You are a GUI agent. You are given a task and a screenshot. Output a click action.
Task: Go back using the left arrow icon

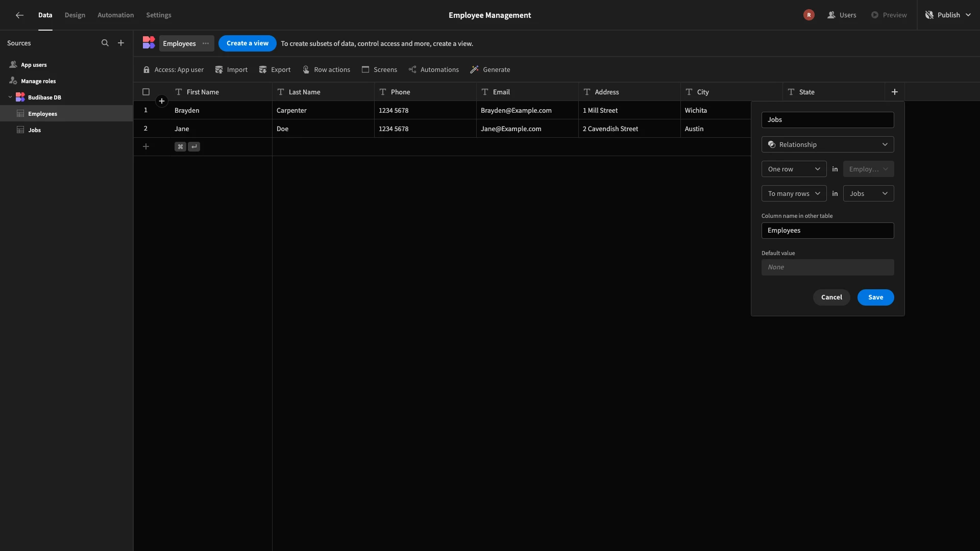19,15
